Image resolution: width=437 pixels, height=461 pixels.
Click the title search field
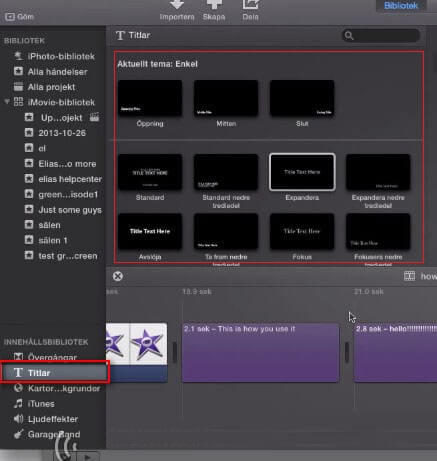coord(381,35)
